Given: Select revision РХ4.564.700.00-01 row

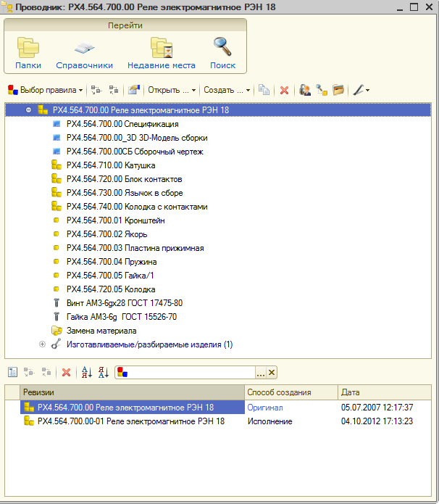Looking at the screenshot, I should (130, 421).
